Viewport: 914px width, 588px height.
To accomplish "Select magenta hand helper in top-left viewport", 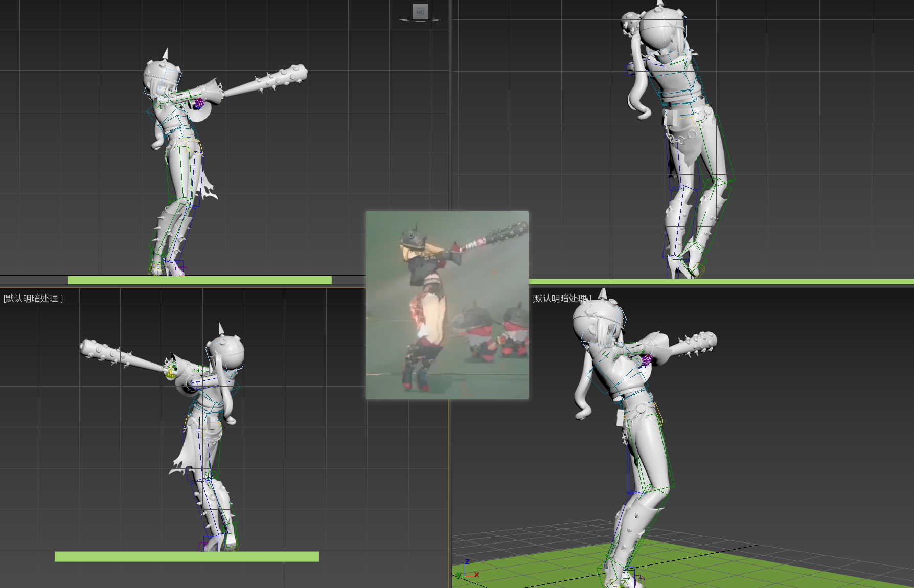I will [198, 104].
